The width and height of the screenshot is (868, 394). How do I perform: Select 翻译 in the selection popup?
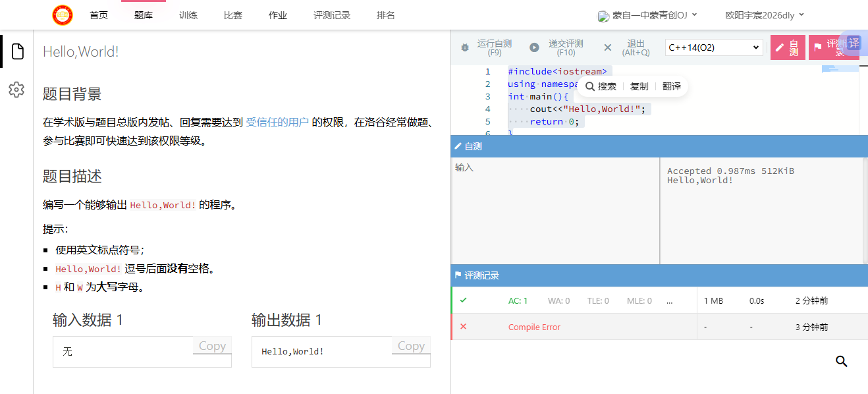coord(672,86)
